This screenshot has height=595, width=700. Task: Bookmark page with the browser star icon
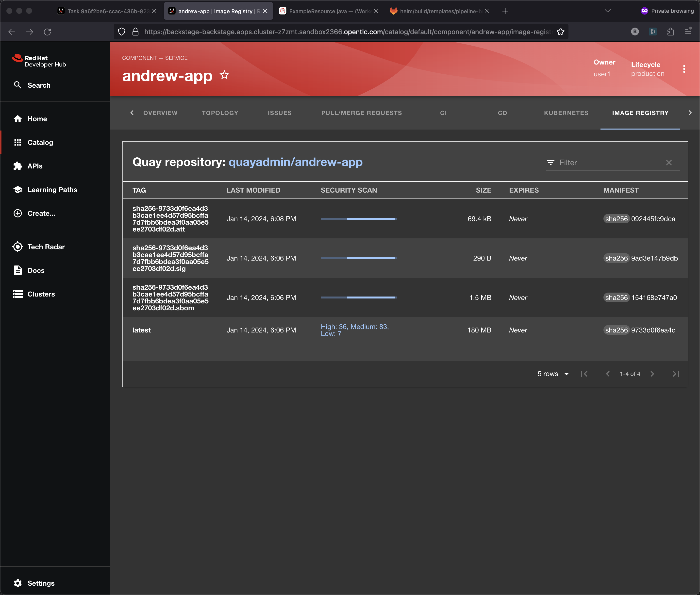click(x=561, y=32)
